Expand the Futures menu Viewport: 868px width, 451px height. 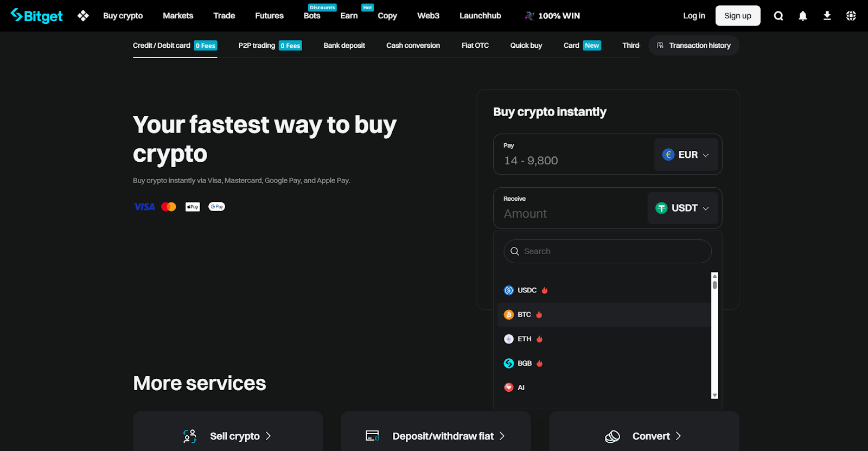coord(269,16)
